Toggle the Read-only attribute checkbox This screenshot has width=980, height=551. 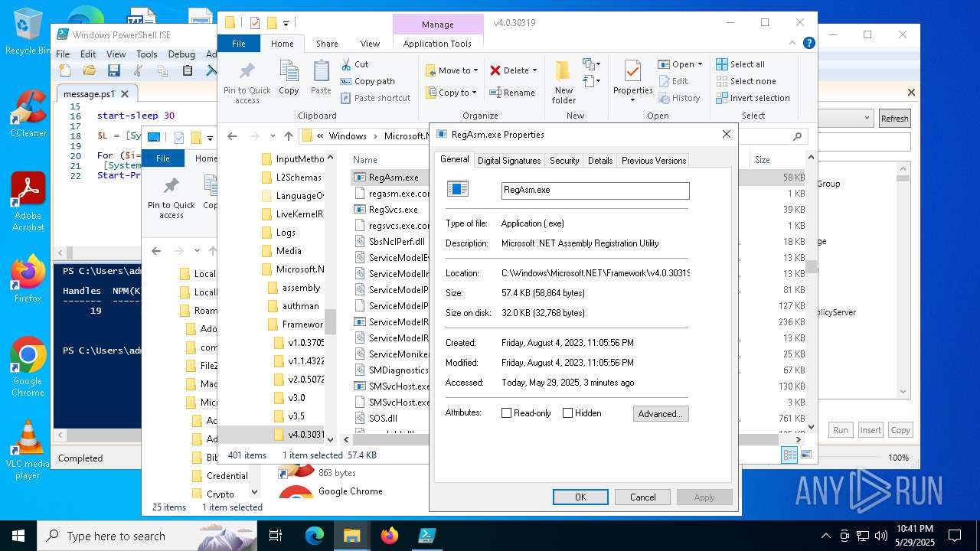pos(506,413)
